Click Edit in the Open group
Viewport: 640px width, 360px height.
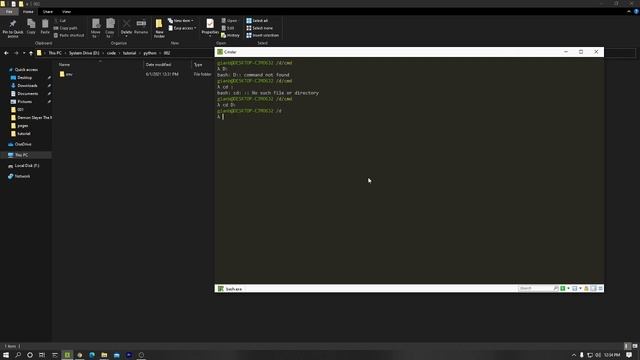pos(228,28)
